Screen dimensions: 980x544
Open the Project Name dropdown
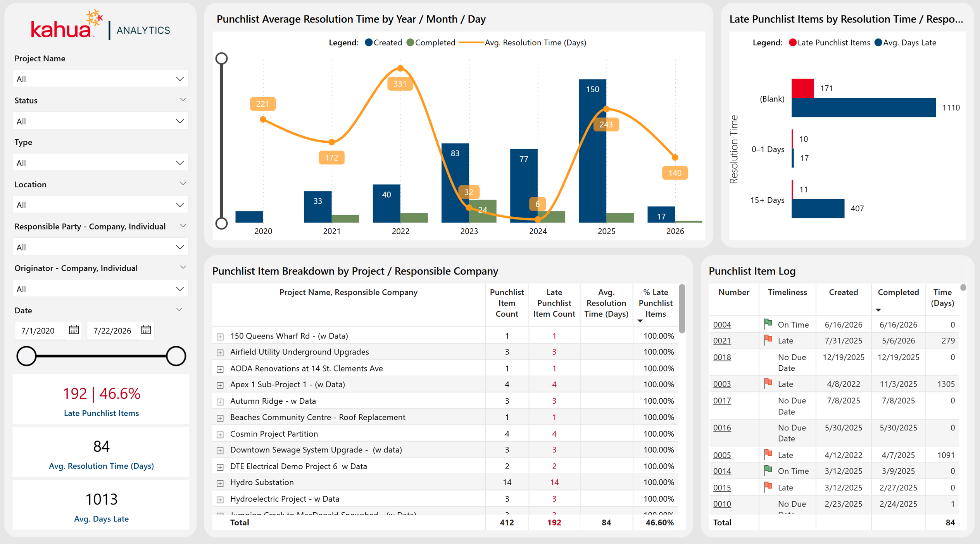click(100, 79)
